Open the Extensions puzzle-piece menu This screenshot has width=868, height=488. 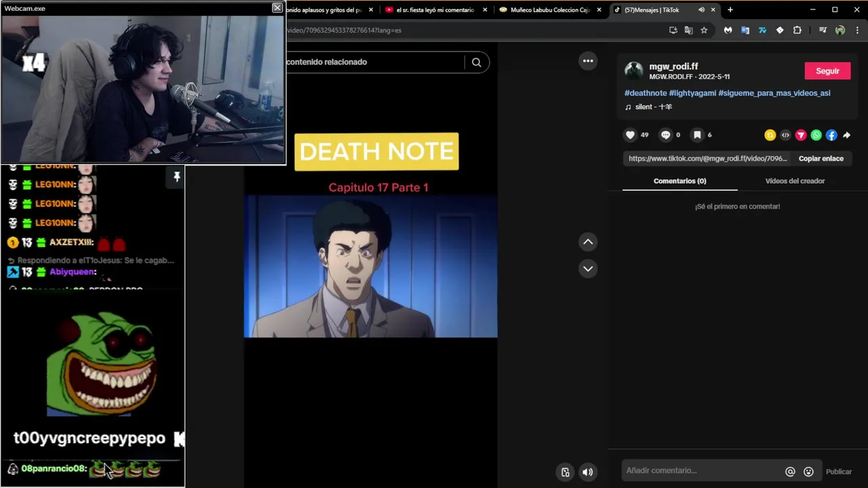point(797,30)
